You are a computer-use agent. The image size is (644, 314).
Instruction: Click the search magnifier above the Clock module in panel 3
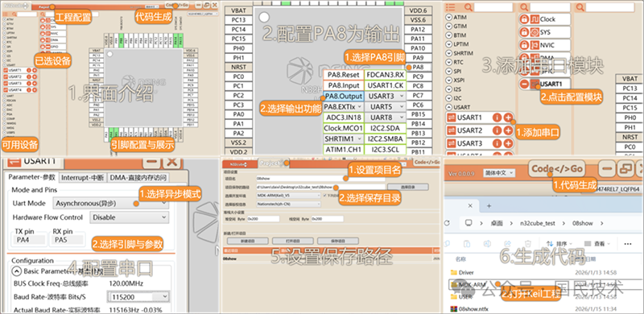click(x=524, y=7)
